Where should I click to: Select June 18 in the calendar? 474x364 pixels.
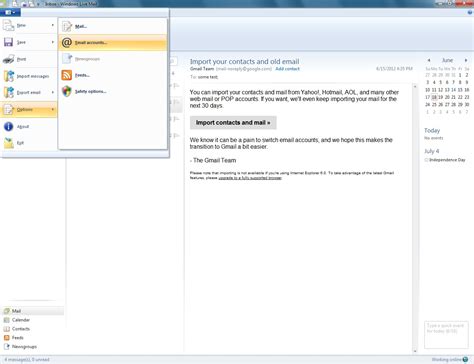[x=434, y=97]
